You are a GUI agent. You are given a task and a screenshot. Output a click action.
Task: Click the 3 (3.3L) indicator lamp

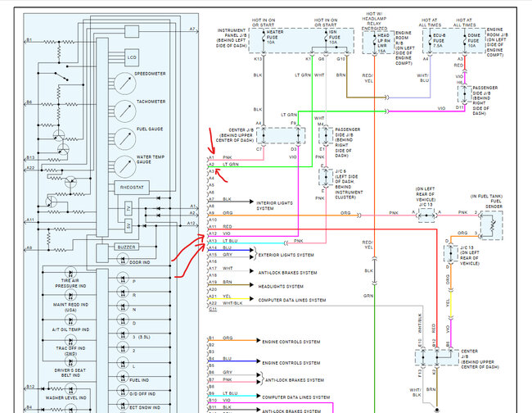[x=123, y=334]
